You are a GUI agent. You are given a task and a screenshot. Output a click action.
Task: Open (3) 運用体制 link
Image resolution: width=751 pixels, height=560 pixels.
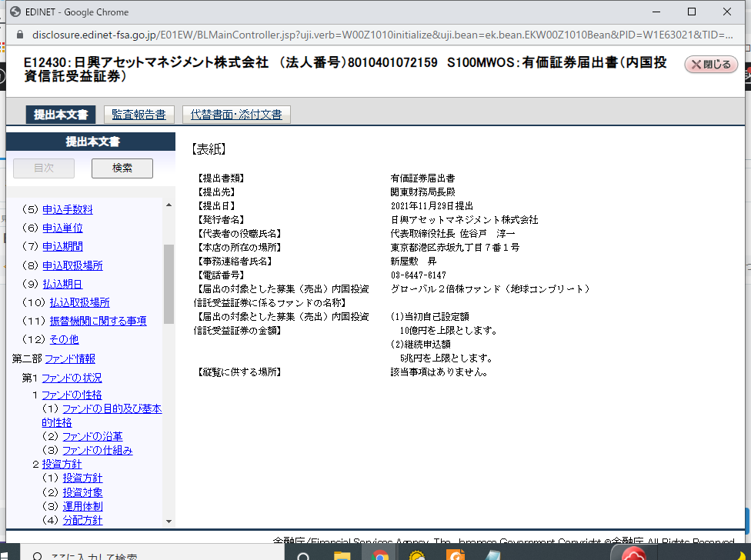coord(82,506)
